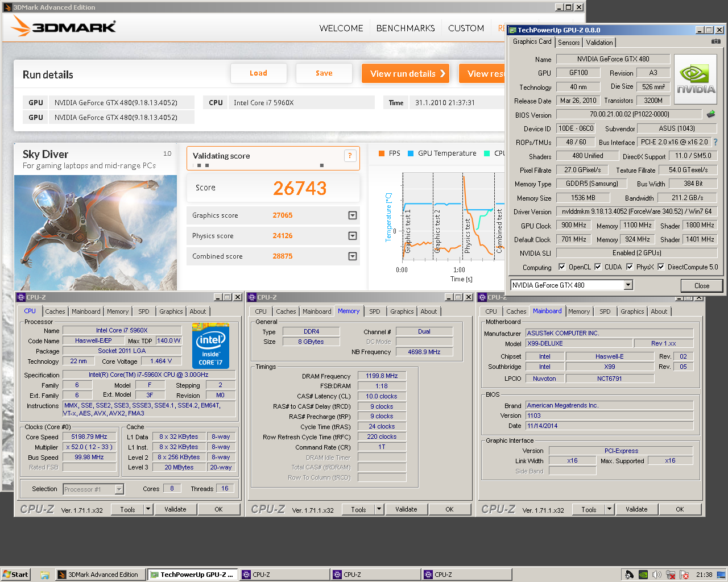Switch to the Validation tab in GPU-Z
Screen dimensions: 728x582
(x=599, y=43)
